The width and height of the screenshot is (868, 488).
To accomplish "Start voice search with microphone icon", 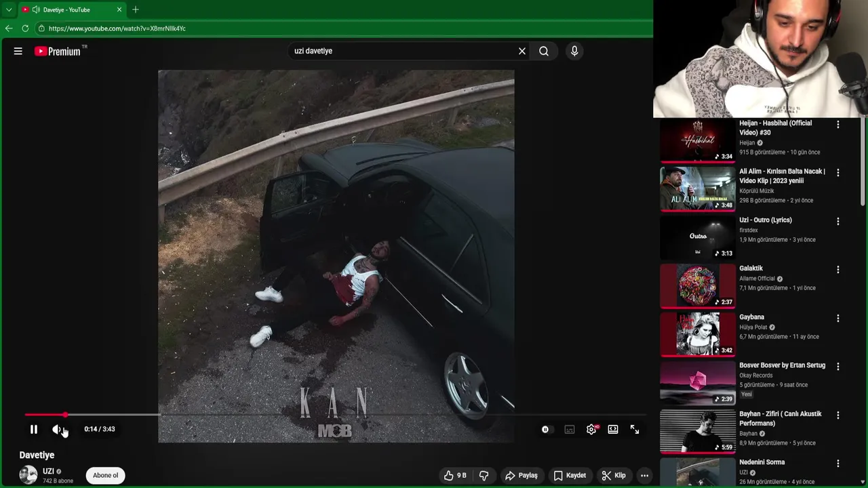I will tap(574, 51).
